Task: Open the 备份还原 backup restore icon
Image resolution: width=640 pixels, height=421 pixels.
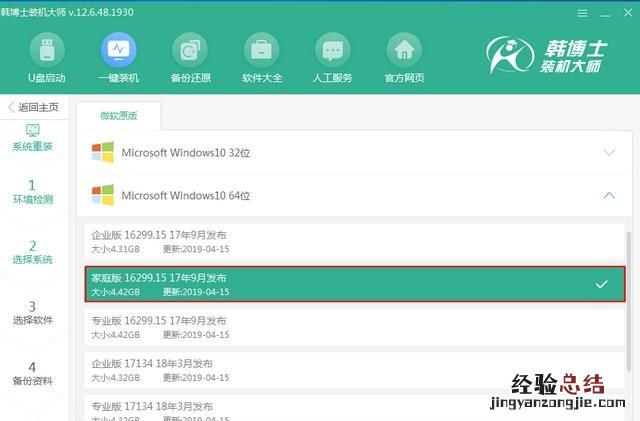Action: point(190,50)
